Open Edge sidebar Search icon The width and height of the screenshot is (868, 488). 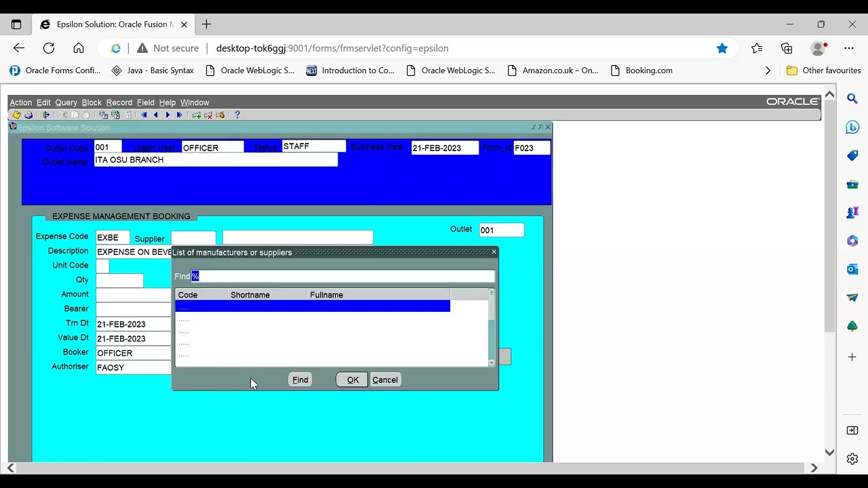click(852, 99)
